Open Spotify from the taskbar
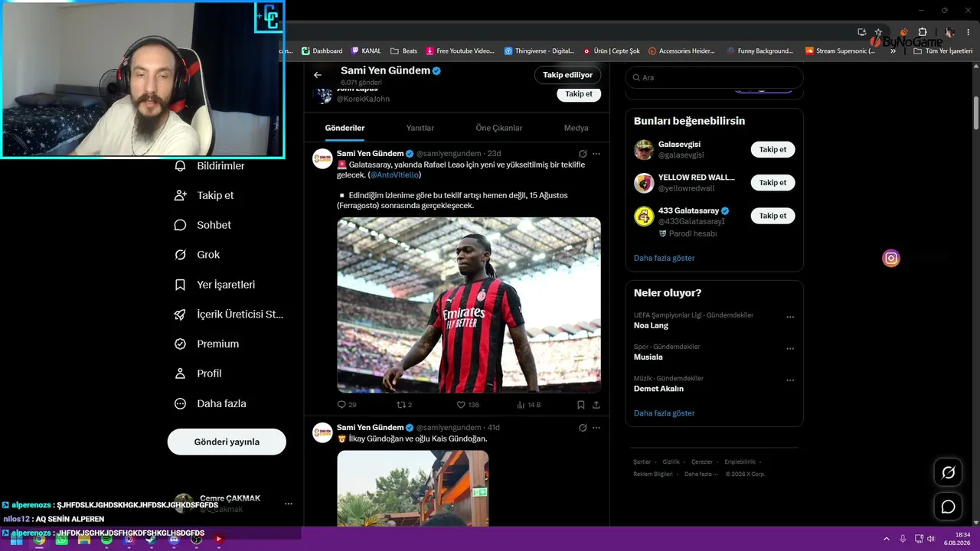 pyautogui.click(x=106, y=540)
